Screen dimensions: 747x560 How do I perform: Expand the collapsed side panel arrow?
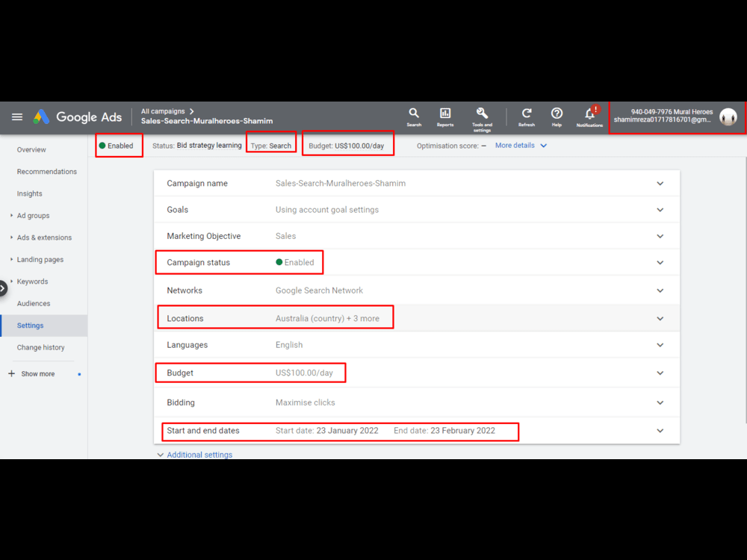pyautogui.click(x=3, y=288)
